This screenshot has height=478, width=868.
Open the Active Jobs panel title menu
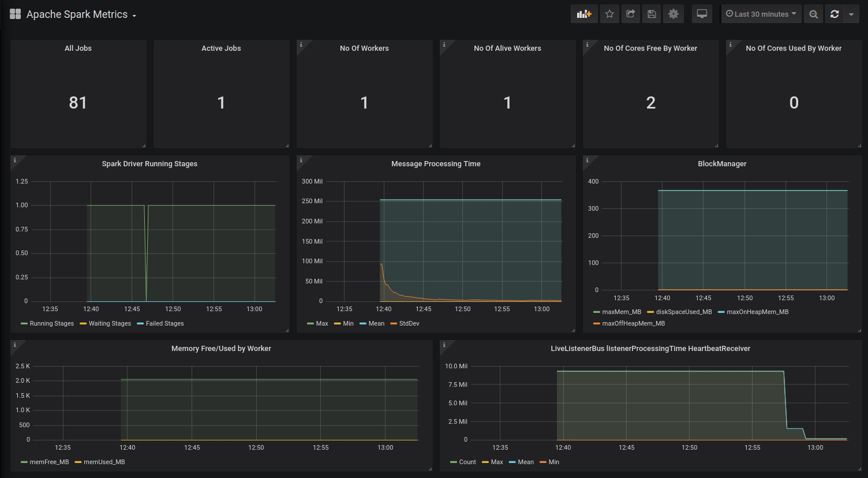(221, 48)
